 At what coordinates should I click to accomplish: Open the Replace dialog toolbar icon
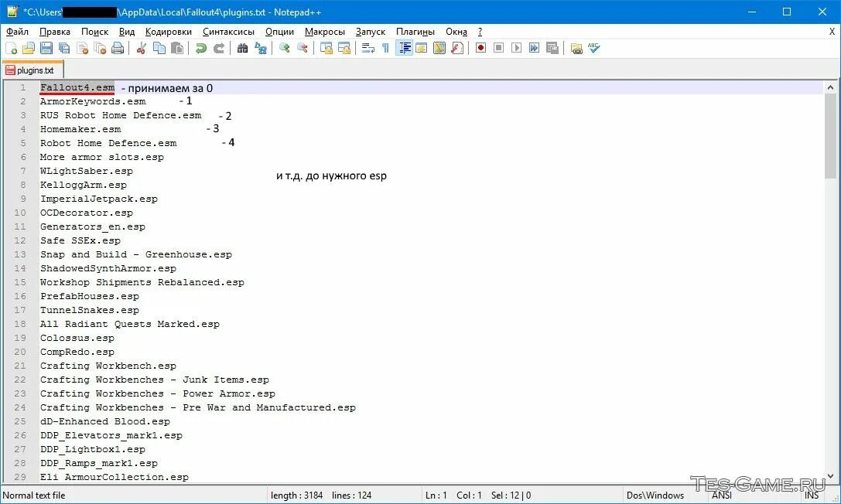[261, 48]
